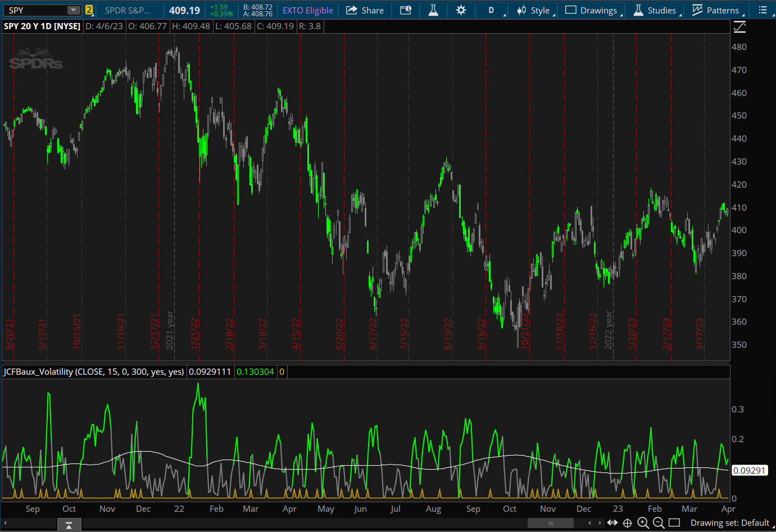Open the SPY symbol dropdown arrow
The width and height of the screenshot is (776, 532).
pyautogui.click(x=74, y=10)
